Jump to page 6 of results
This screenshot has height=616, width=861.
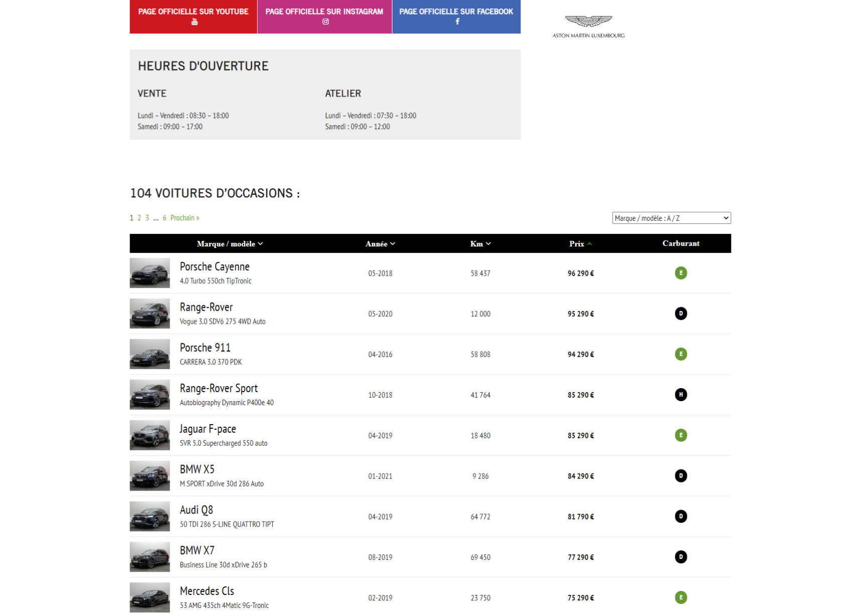(164, 218)
